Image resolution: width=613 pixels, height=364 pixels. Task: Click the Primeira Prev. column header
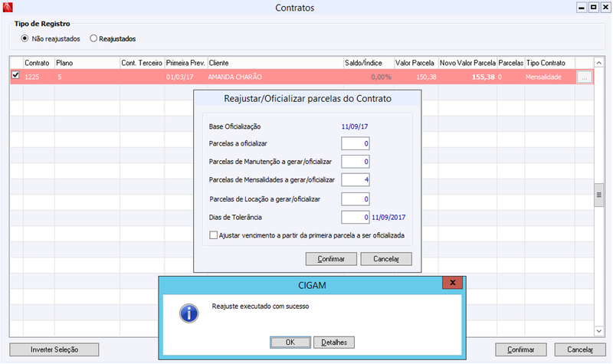(x=185, y=63)
